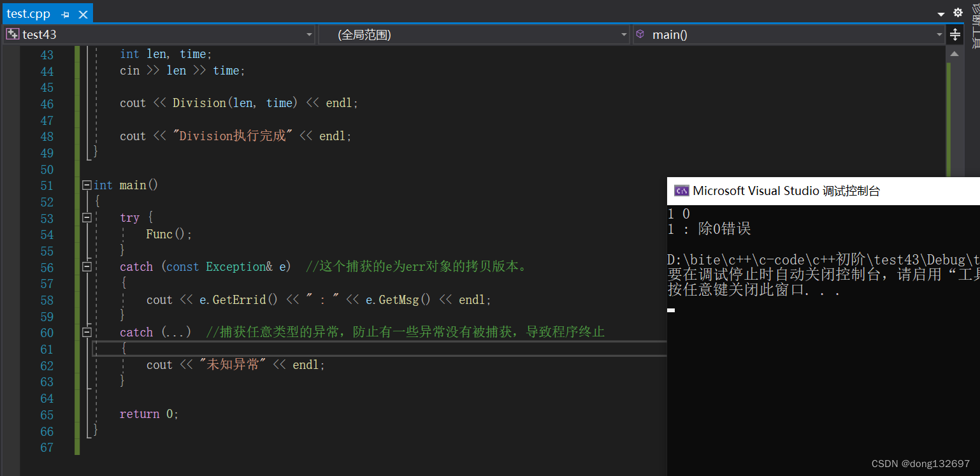
Task: Click line number 51 in the margin
Action: click(x=47, y=185)
